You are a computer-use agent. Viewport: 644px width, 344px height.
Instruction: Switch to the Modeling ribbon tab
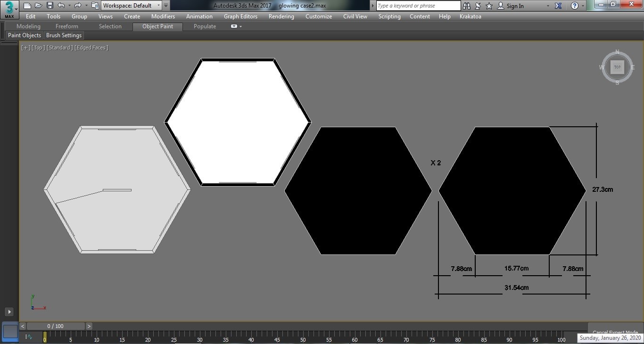28,26
